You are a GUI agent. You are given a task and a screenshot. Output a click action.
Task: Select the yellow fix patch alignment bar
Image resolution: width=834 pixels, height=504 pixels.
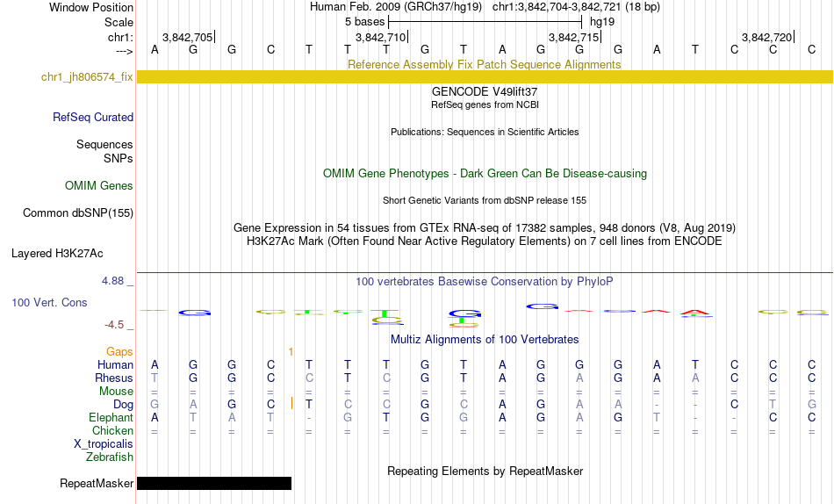coord(485,76)
